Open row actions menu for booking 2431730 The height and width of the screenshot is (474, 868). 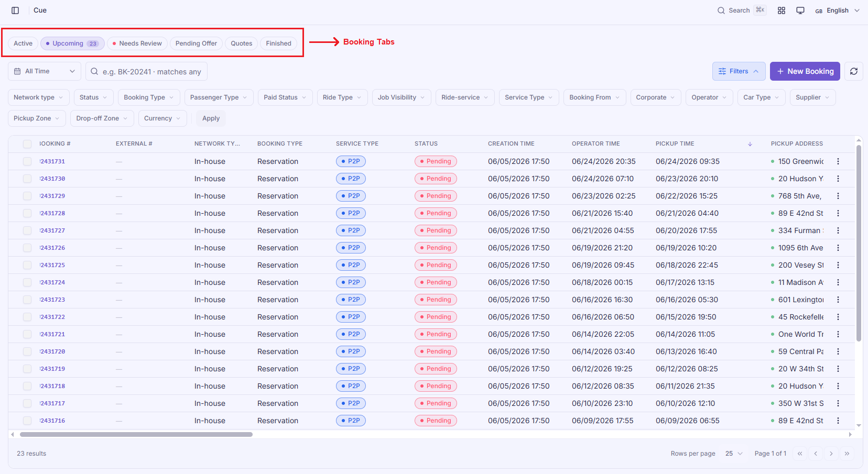point(838,179)
